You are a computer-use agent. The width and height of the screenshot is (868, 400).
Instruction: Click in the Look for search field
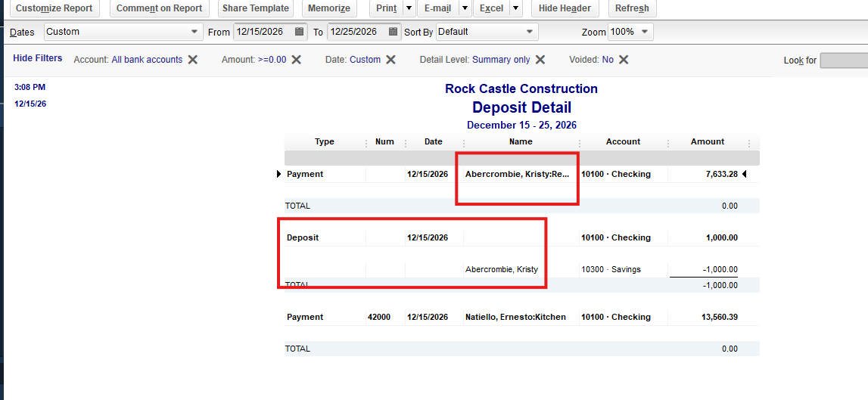(x=844, y=60)
